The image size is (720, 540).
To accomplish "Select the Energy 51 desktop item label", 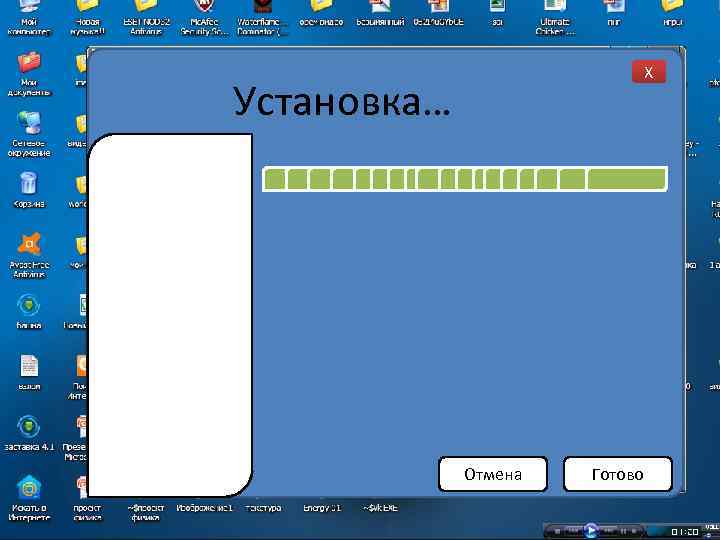I will [x=322, y=508].
